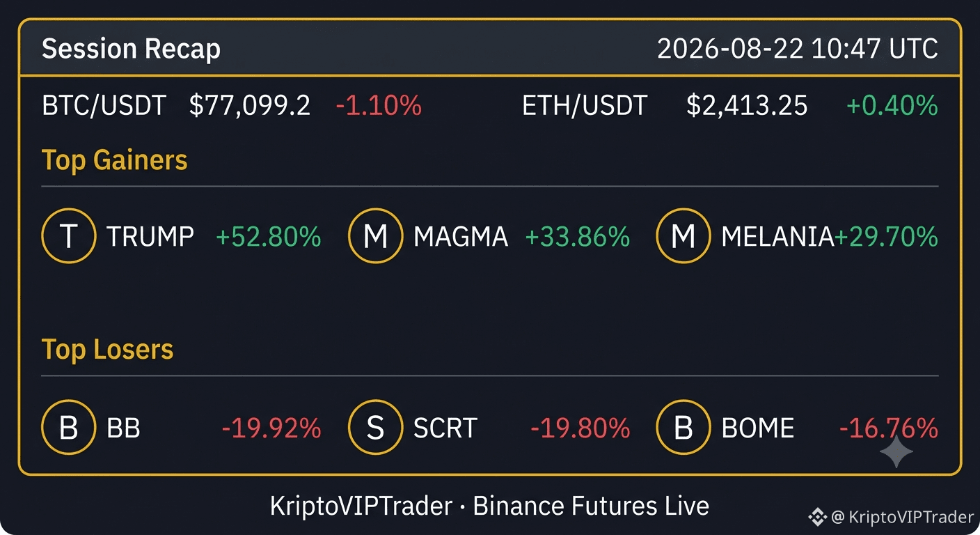Select the Session Recap title
This screenshot has width=980, height=535.
coord(131,49)
